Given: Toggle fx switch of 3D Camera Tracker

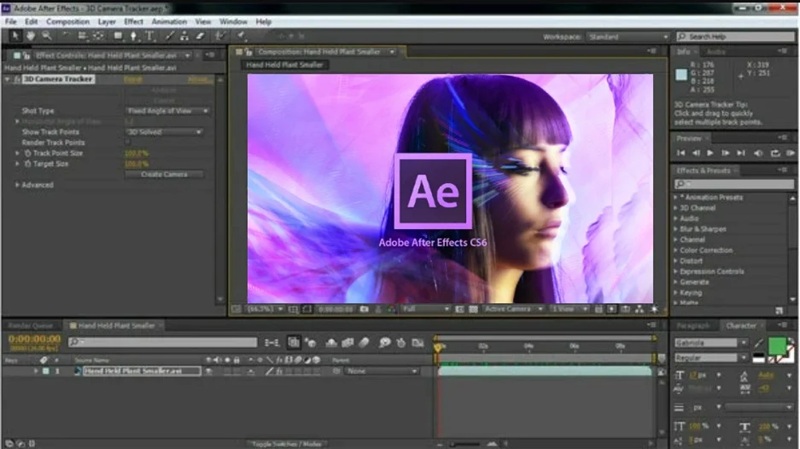Looking at the screenshot, I should click(17, 79).
